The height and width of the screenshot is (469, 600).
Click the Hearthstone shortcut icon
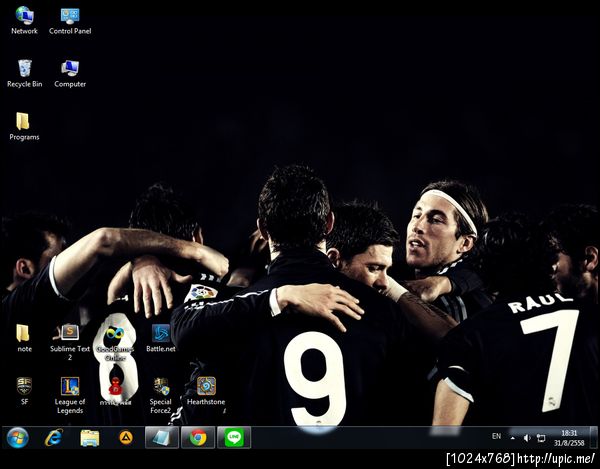pyautogui.click(x=206, y=391)
